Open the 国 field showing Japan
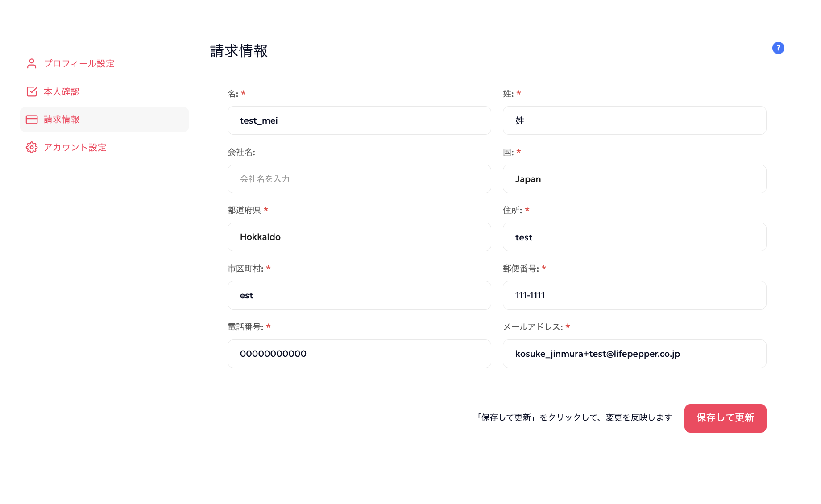The height and width of the screenshot is (504, 821). (x=634, y=179)
